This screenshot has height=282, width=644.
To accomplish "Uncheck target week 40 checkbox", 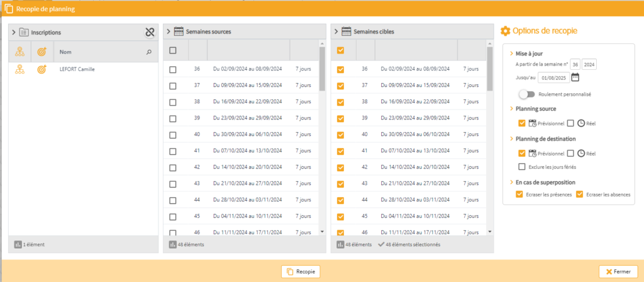I will pos(341,135).
